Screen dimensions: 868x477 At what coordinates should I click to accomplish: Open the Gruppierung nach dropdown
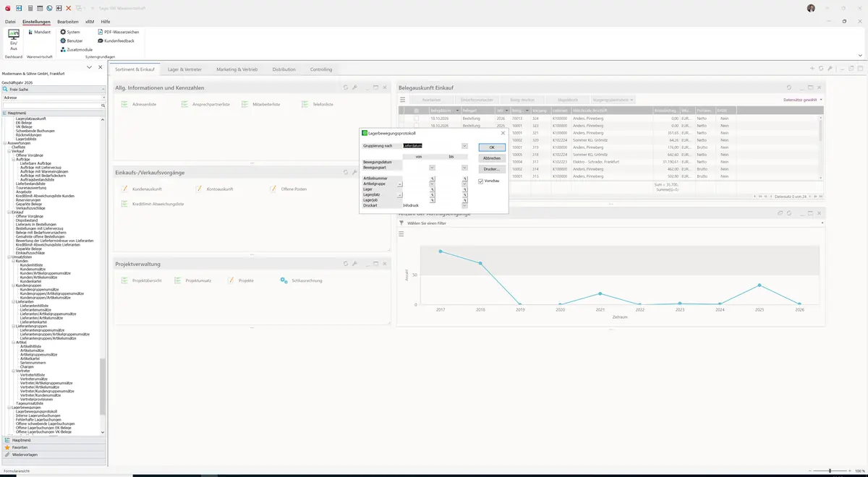464,146
